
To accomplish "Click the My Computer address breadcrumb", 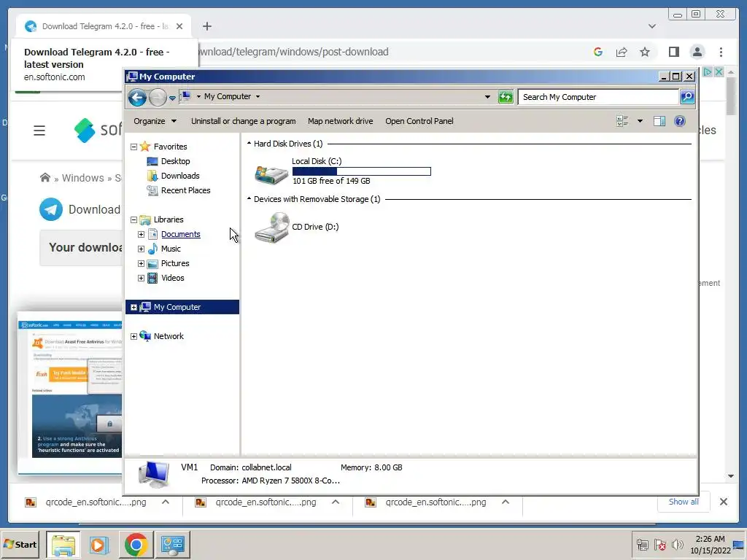I will 228,96.
